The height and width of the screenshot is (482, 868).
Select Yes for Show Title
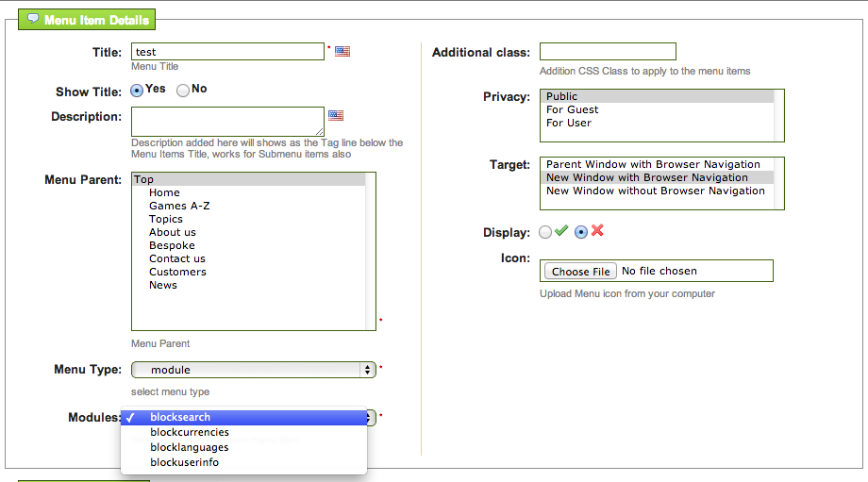coord(137,91)
